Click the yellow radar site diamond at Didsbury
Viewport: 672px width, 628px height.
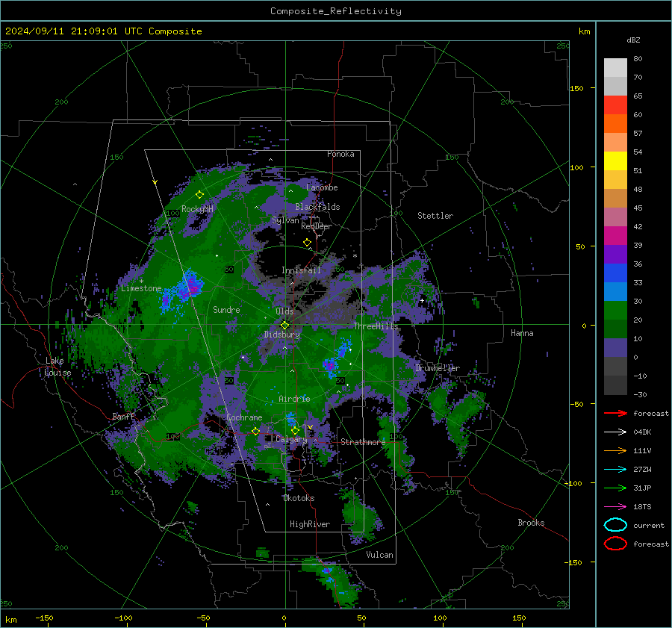pos(284,326)
